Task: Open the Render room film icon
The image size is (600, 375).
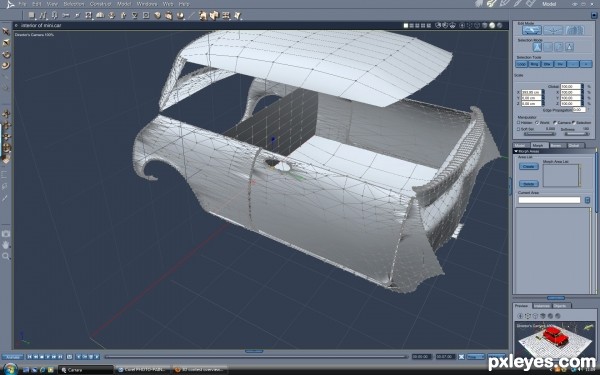Action: 531,3
